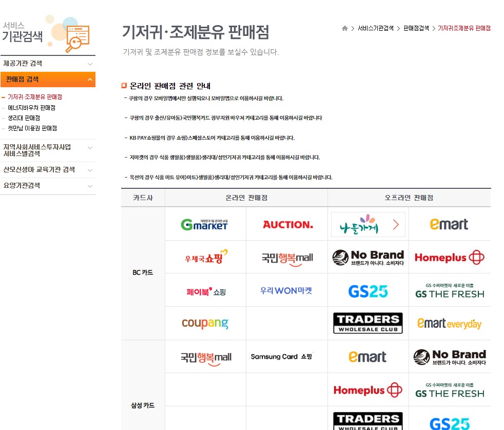Image resolution: width=504 pixels, height=430 pixels.
Task: Open the emart logo under BC card
Action: pyautogui.click(x=450, y=224)
